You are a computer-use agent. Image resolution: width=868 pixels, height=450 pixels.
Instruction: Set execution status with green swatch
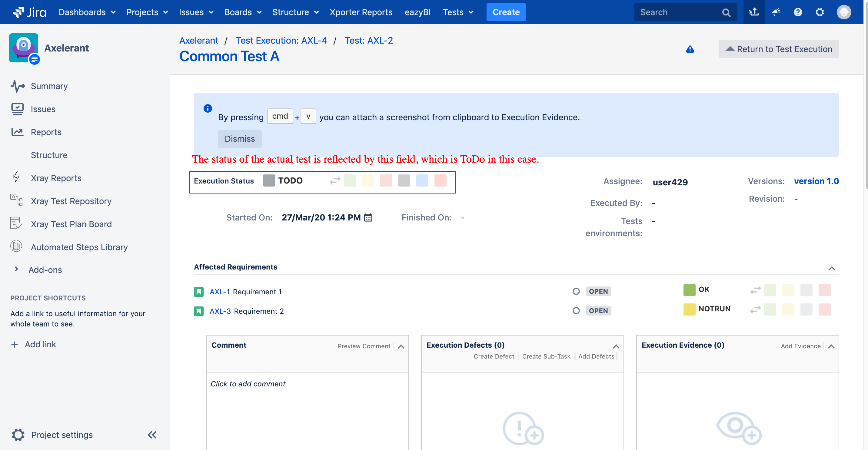click(x=349, y=180)
